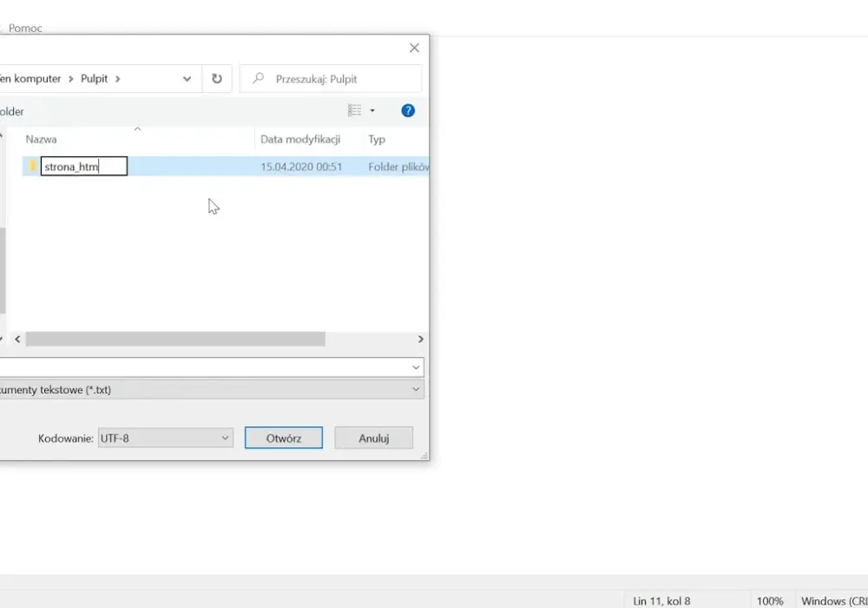This screenshot has height=608, width=868.
Task: Click the chevron before Pulpit in the path
Action: click(x=71, y=79)
